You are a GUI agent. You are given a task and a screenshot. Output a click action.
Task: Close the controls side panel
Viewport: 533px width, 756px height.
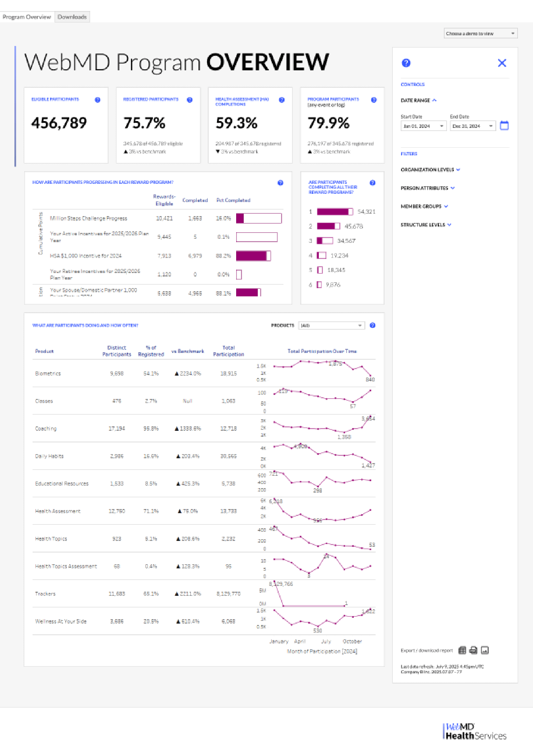[x=502, y=63]
